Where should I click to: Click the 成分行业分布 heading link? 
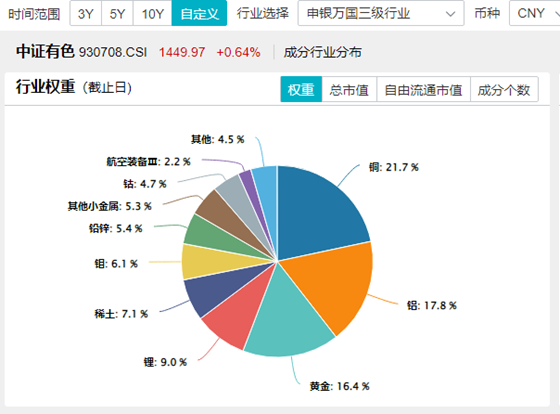click(x=322, y=53)
